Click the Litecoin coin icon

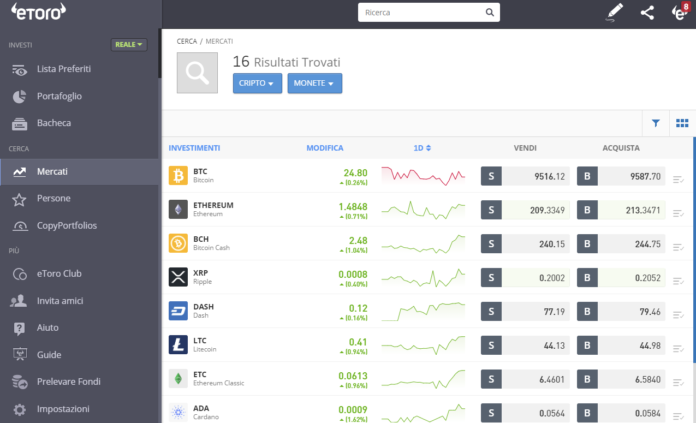[178, 345]
